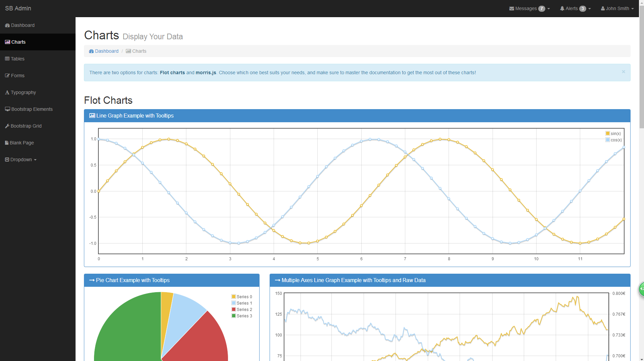Click the Messages envelope icon
Screen dimensions: 644x361
(x=511, y=8)
